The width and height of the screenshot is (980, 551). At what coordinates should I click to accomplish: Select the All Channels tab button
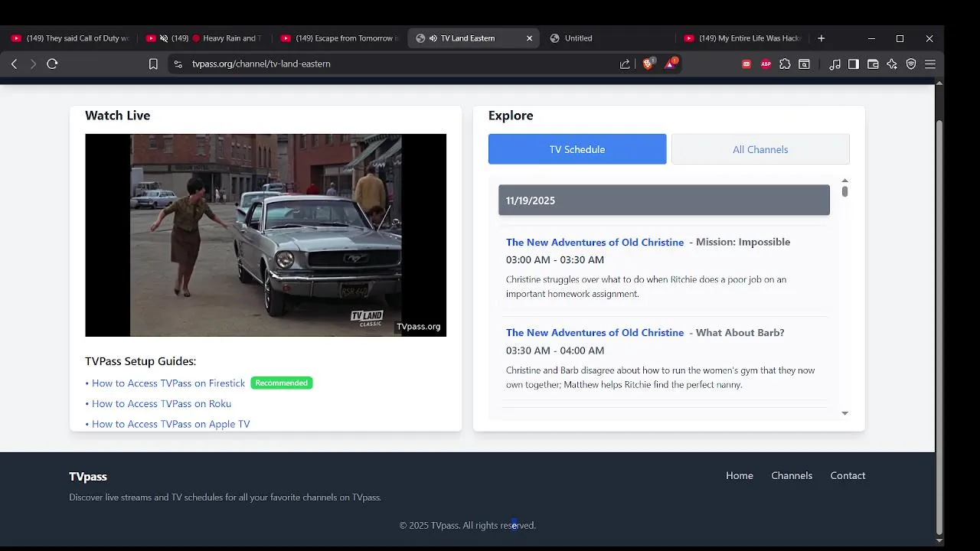tap(760, 149)
